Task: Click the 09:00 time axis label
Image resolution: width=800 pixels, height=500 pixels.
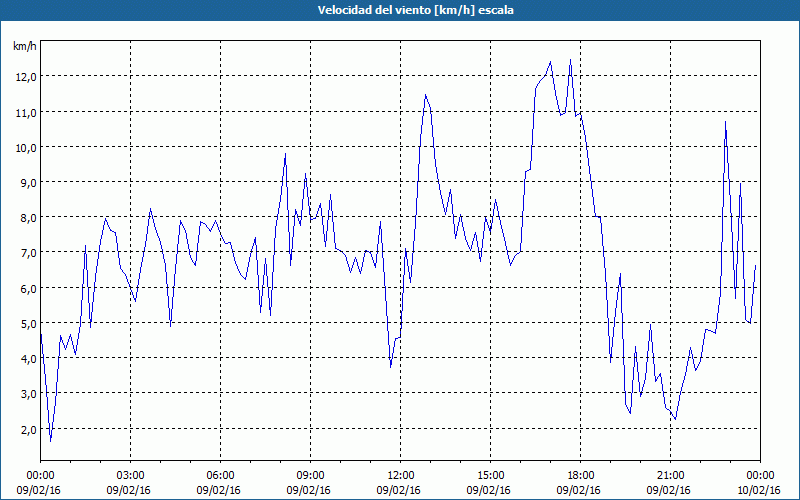Action: [x=310, y=476]
